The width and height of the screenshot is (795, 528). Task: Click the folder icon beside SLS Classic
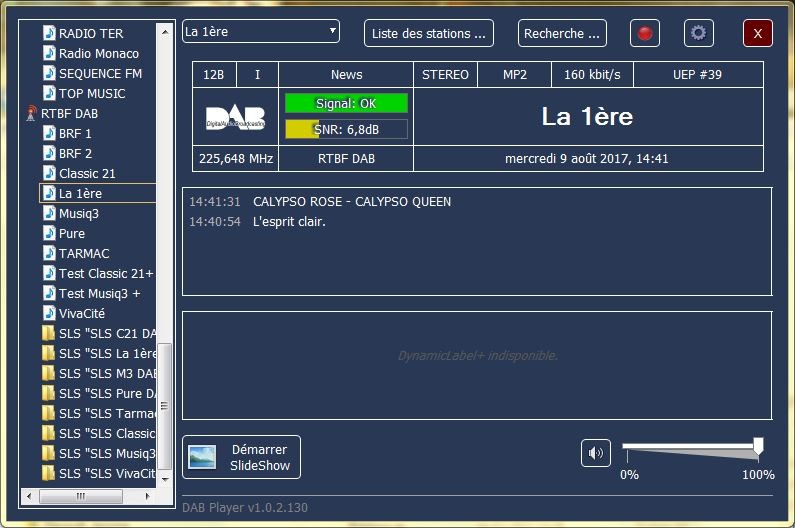(x=48, y=434)
